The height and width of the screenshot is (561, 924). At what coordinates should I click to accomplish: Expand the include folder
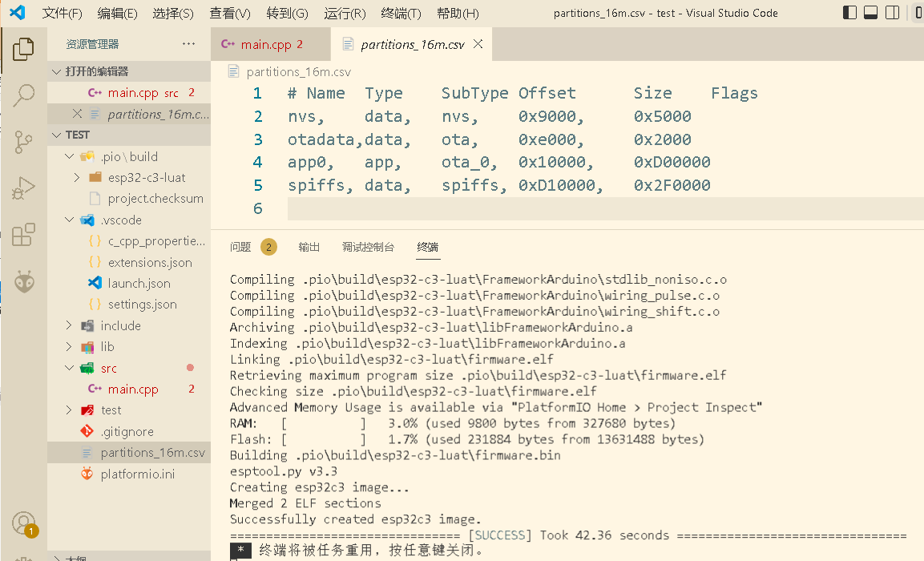tap(128, 325)
